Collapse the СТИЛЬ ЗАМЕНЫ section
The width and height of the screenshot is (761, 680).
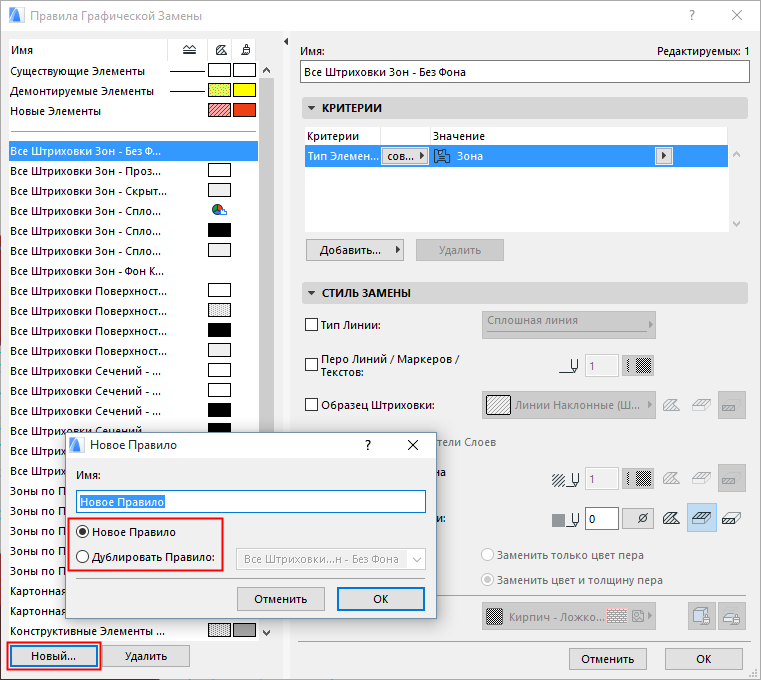pos(312,293)
